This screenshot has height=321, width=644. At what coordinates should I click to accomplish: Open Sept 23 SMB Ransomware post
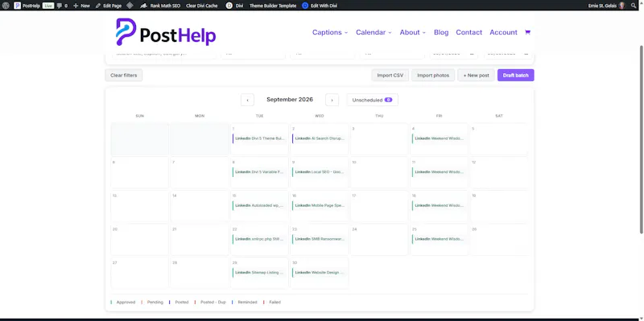(x=319, y=239)
